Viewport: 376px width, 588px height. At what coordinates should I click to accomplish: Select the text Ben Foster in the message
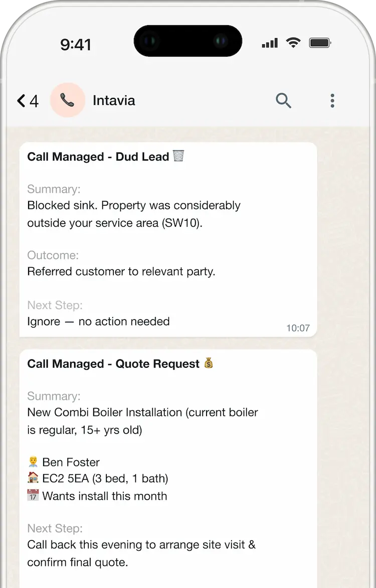tap(71, 462)
